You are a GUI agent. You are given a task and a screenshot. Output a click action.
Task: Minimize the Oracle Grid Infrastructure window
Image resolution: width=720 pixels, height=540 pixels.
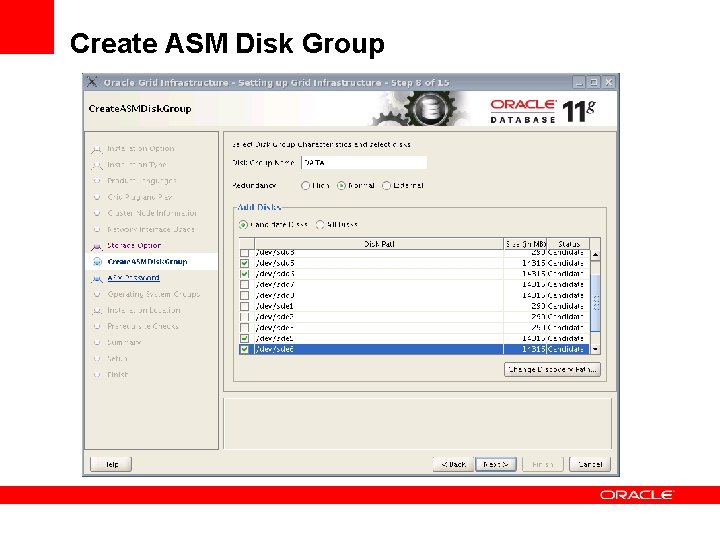pyautogui.click(x=579, y=83)
